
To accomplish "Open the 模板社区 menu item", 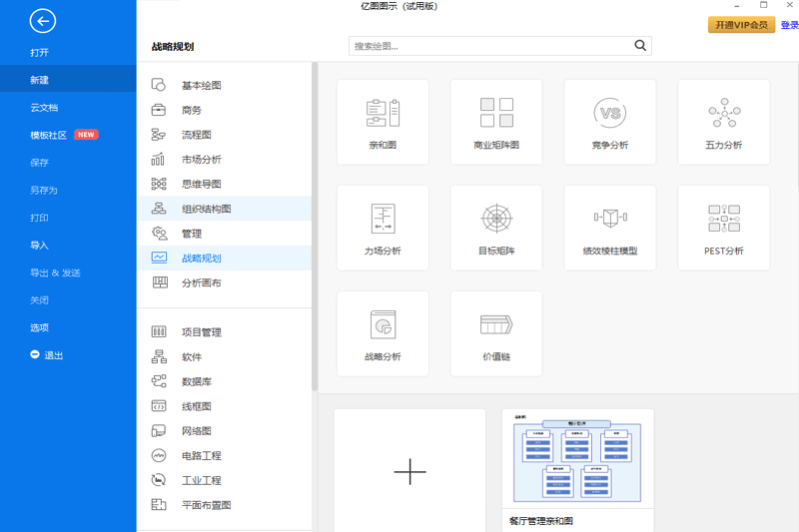I will (x=48, y=135).
